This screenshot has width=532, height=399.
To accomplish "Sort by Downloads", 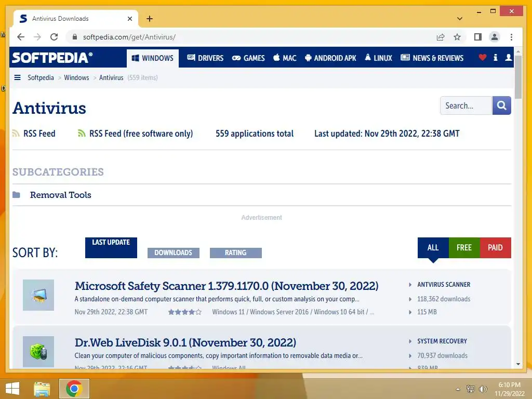I will [x=174, y=253].
